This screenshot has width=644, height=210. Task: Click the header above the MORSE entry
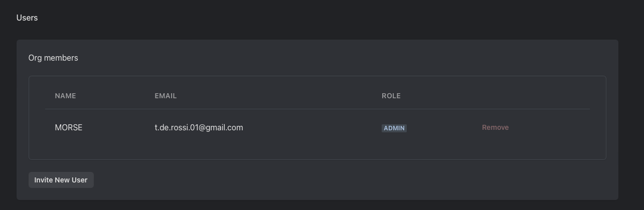[x=65, y=96]
